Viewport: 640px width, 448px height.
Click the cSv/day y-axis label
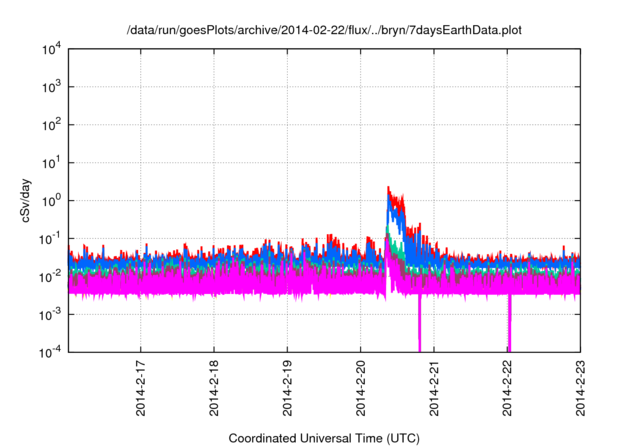pyautogui.click(x=26, y=200)
